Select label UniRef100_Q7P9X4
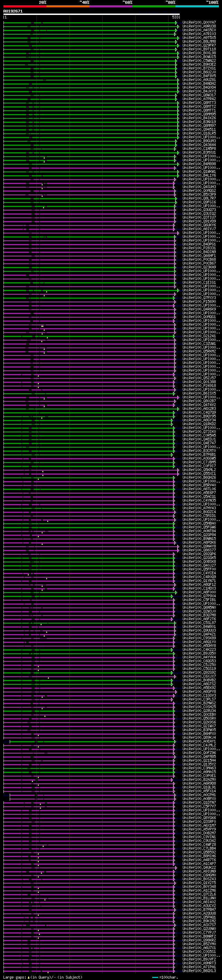 pyautogui.click(x=199, y=596)
